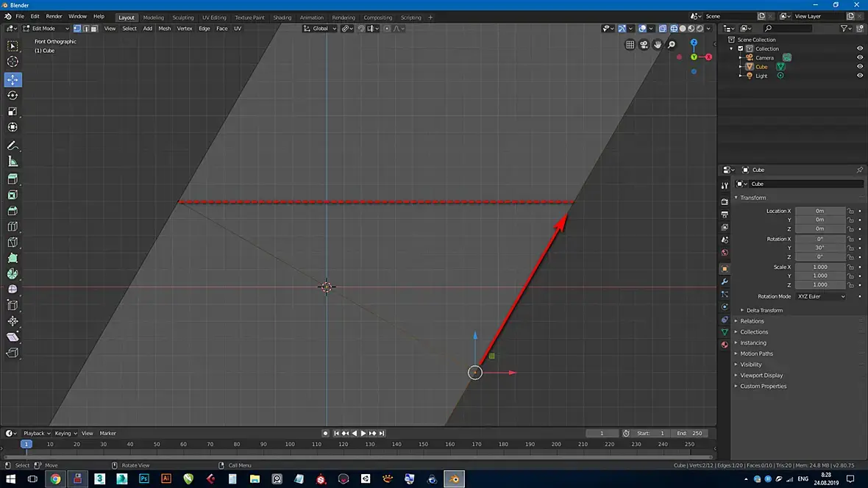
Task: Enable edge select mode
Action: coord(86,28)
